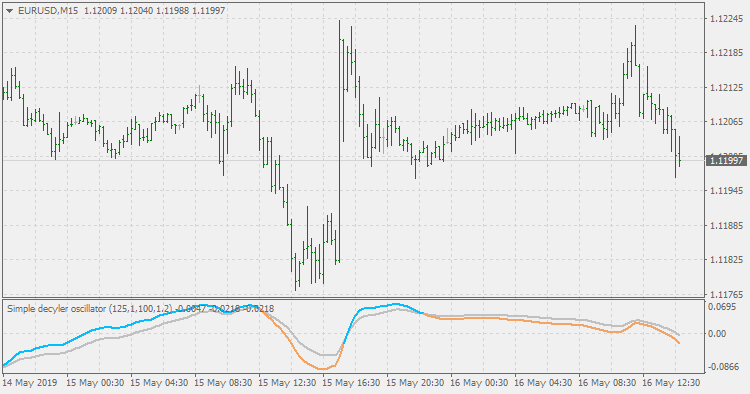The height and width of the screenshot is (394, 750).
Task: Click the 0.0695 oscillator scale value
Action: [x=722, y=306]
